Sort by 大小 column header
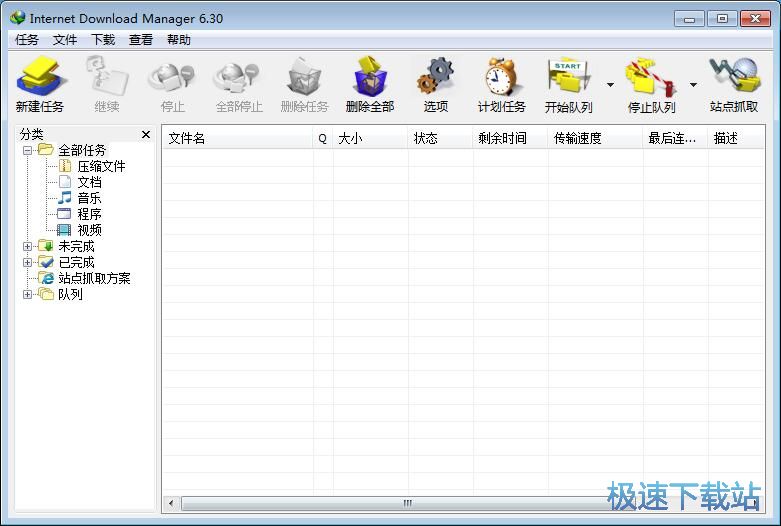This screenshot has height=526, width=781. click(x=371, y=138)
